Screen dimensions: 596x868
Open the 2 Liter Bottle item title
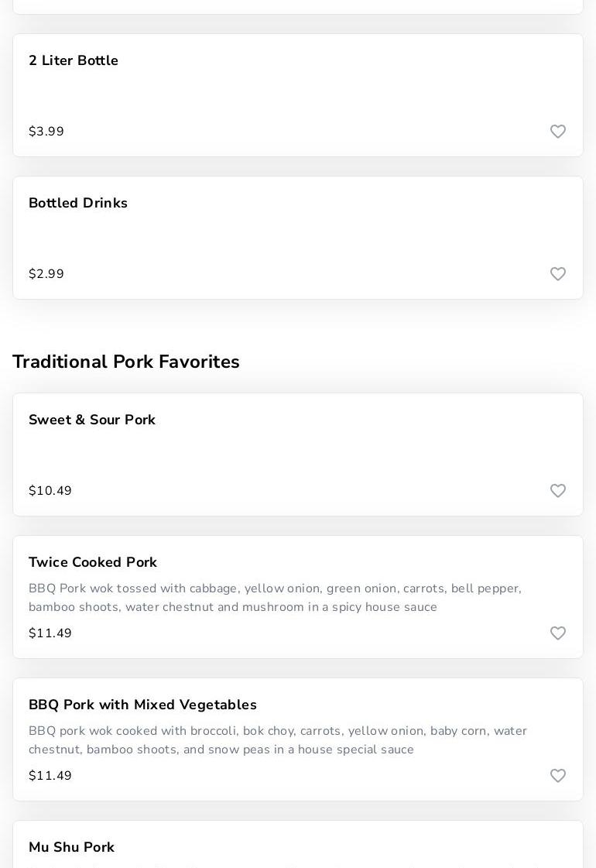74,60
